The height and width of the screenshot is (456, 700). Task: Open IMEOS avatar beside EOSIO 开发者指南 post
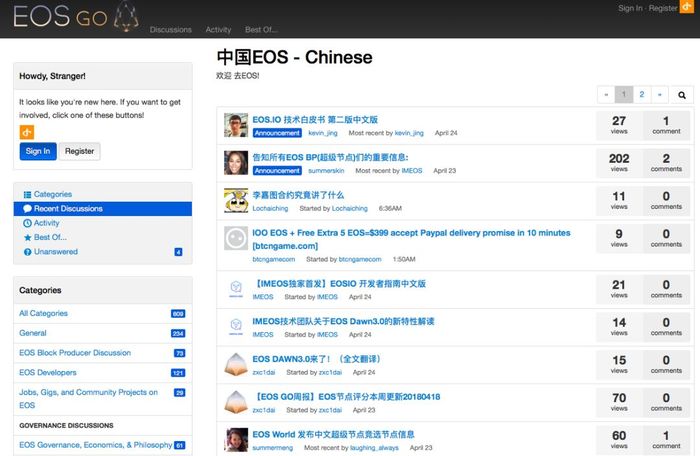click(x=236, y=289)
